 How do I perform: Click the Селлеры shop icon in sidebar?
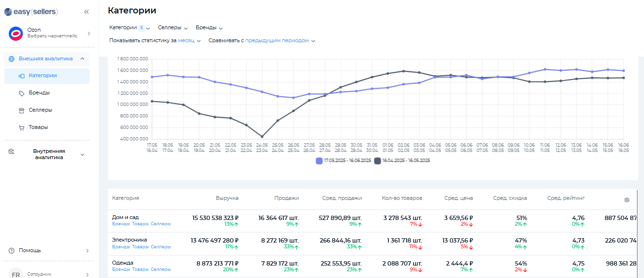pyautogui.click(x=21, y=110)
